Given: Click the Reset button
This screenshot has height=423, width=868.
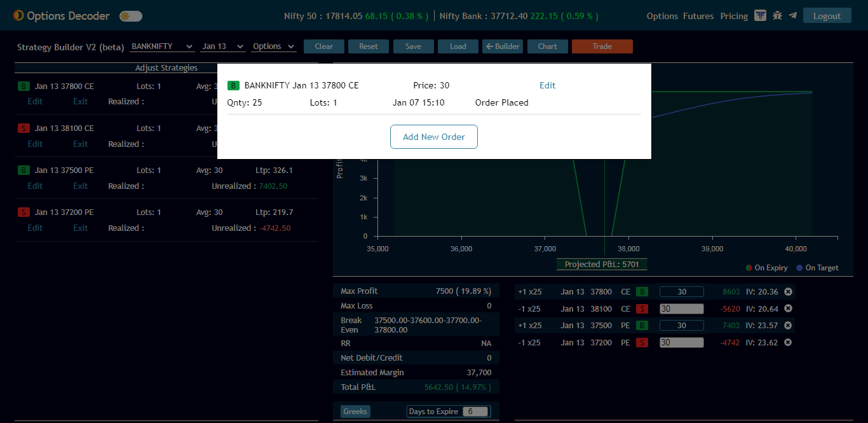Looking at the screenshot, I should 369,46.
